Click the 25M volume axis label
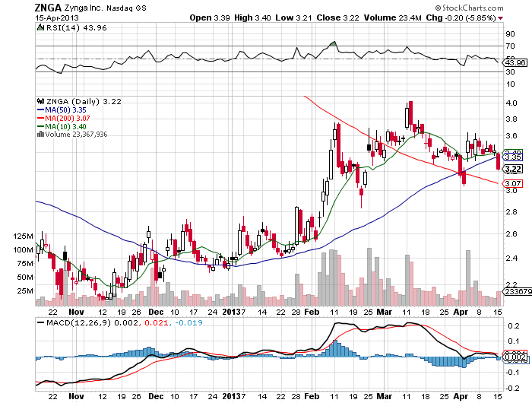The height and width of the screenshot is (403, 532). (25, 291)
